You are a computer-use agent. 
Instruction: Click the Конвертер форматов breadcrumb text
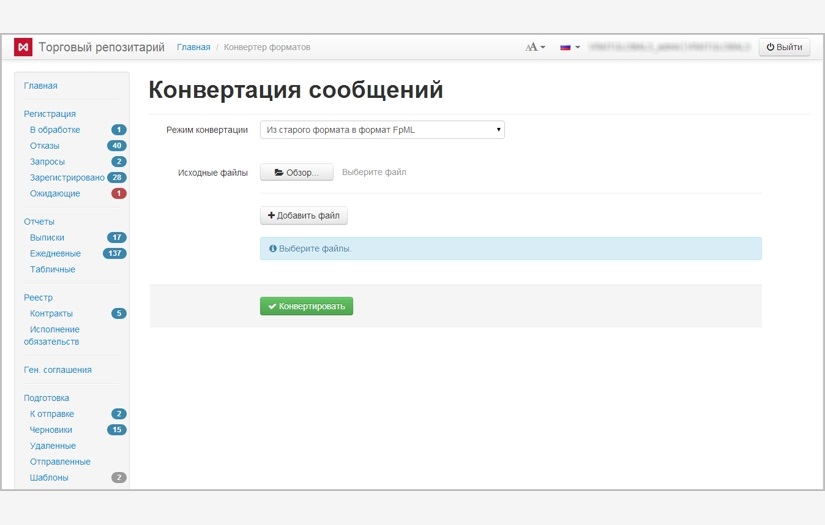267,47
